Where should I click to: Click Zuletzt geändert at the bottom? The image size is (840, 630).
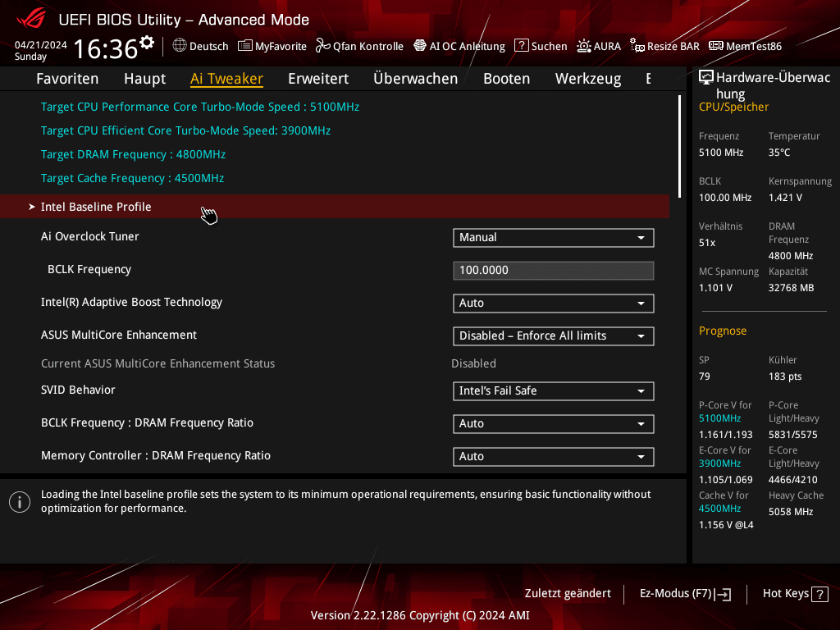pos(568,594)
